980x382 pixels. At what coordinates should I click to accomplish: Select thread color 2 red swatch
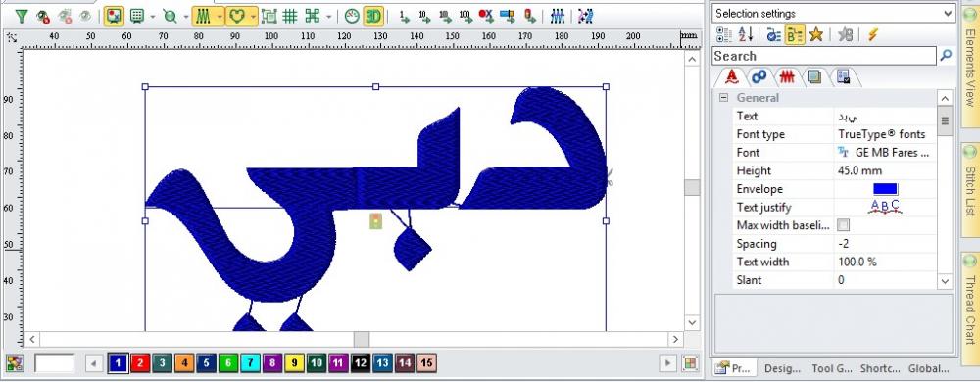pyautogui.click(x=140, y=363)
